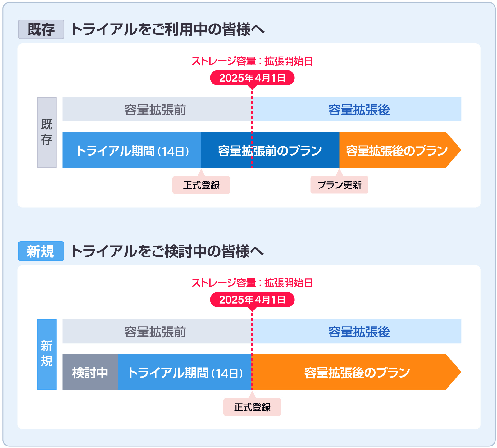Click the 正式登録 callout under the 既存 timeline
This screenshot has width=497, height=448.
click(x=201, y=185)
